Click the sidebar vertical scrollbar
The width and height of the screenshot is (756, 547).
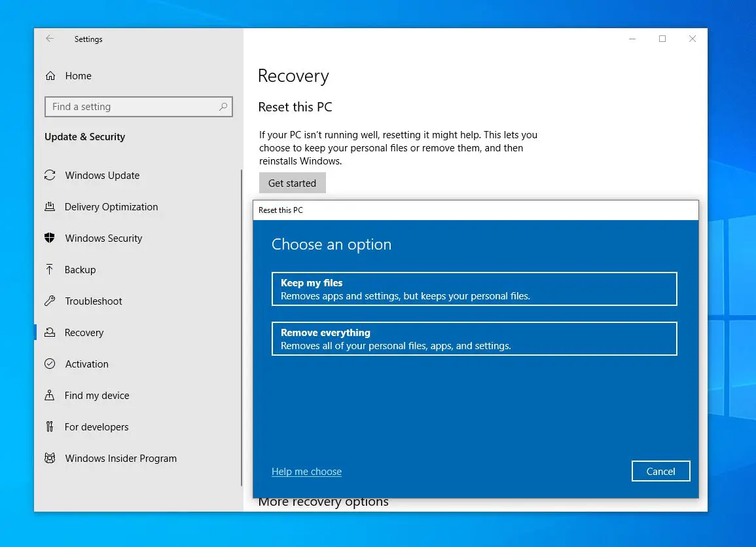(241, 328)
